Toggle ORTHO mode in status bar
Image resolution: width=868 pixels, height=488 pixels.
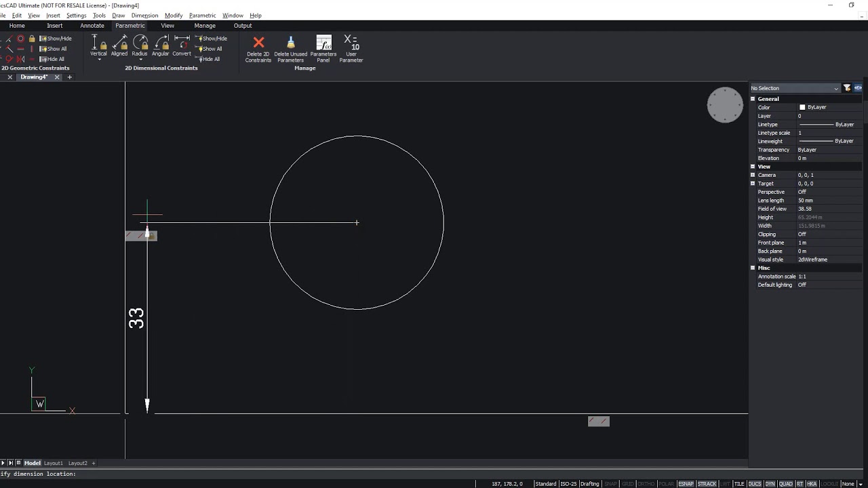tap(646, 484)
